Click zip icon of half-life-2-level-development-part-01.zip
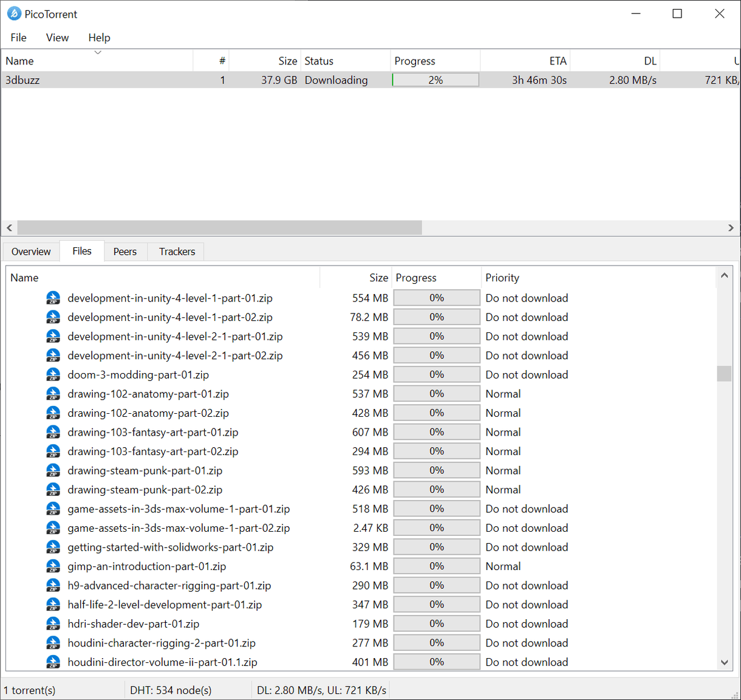The height and width of the screenshot is (700, 741). 53,605
